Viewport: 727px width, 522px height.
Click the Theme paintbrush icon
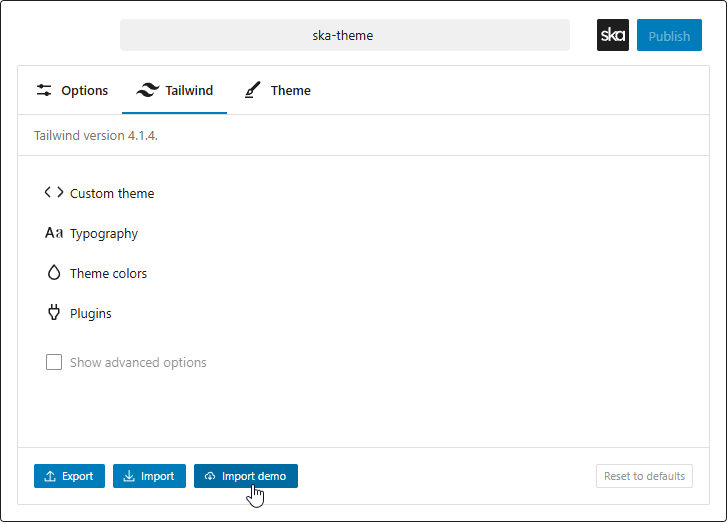point(253,90)
